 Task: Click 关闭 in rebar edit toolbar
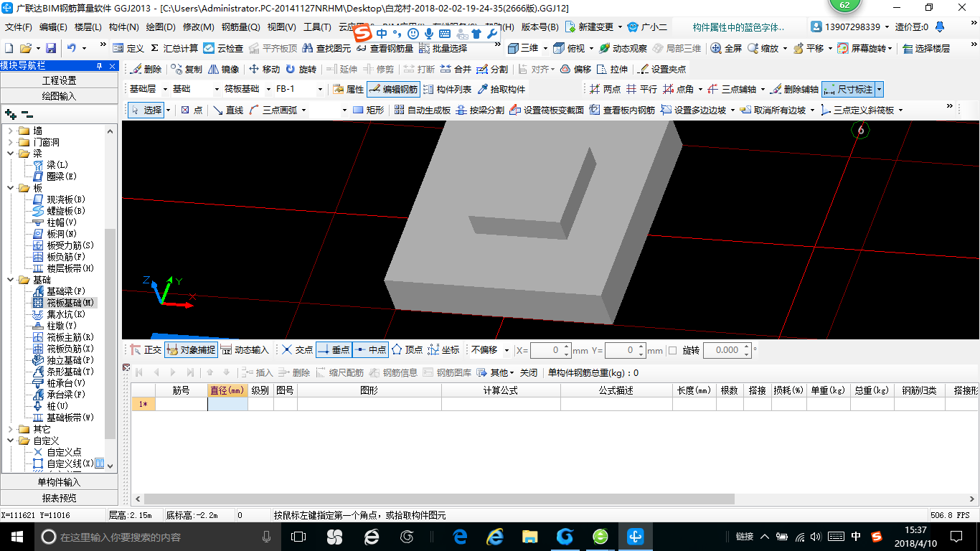click(x=529, y=372)
